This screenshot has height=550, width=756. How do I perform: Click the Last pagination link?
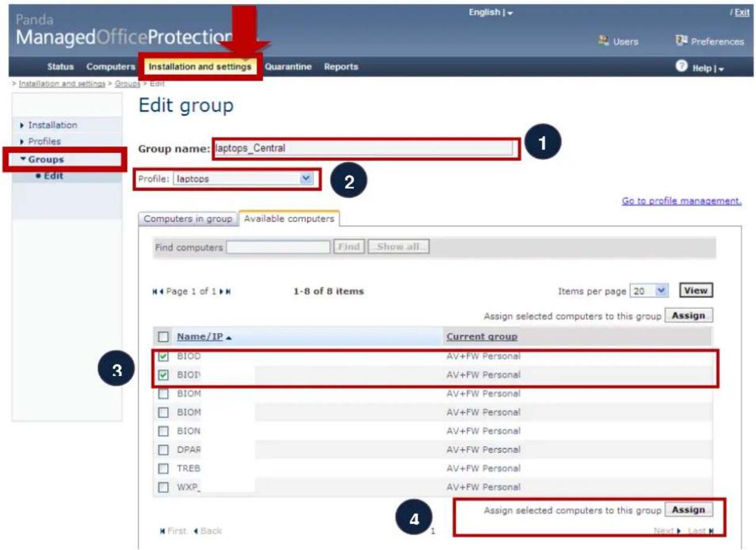[x=701, y=531]
